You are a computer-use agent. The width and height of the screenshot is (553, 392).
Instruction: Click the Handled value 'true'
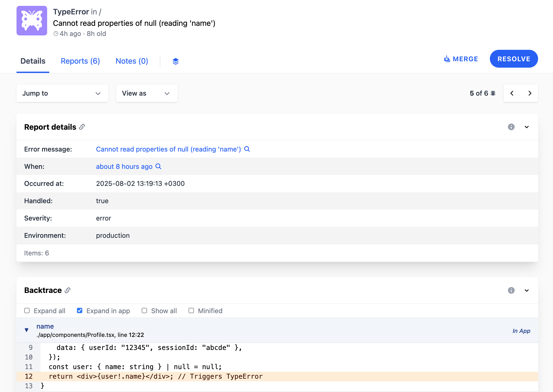coord(102,201)
